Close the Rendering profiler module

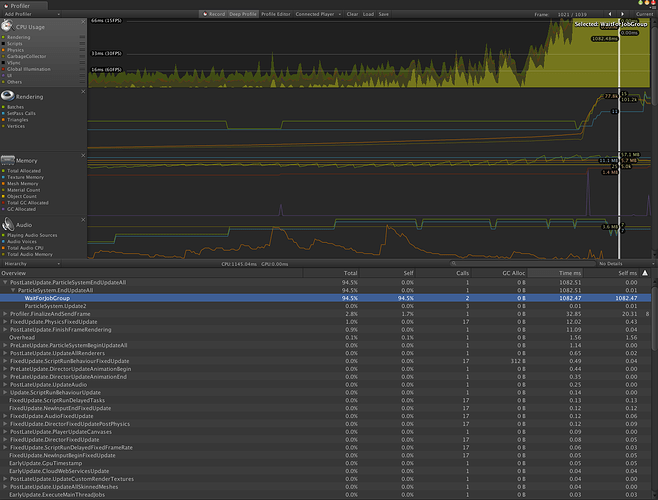83,90
